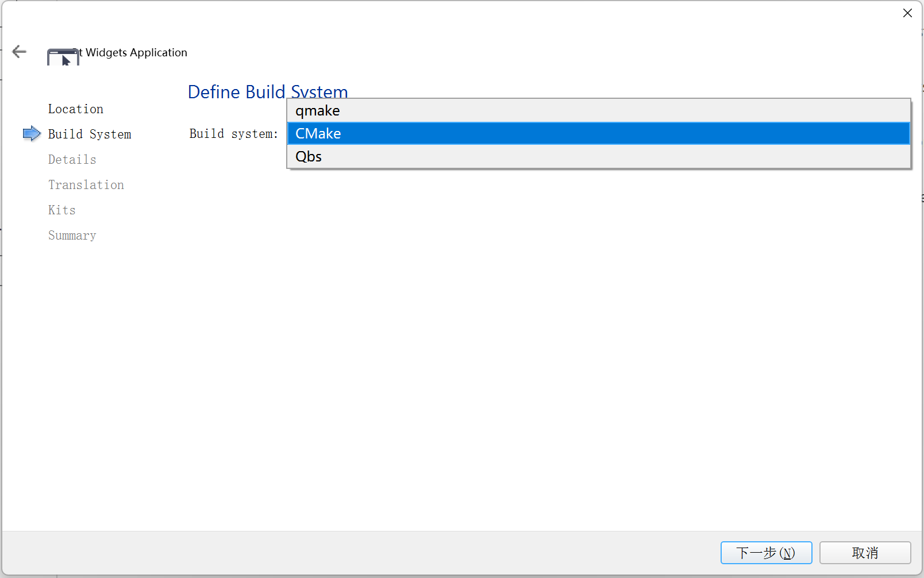This screenshot has height=578, width=924.
Task: Click the Build System step label
Action: pyautogui.click(x=90, y=134)
